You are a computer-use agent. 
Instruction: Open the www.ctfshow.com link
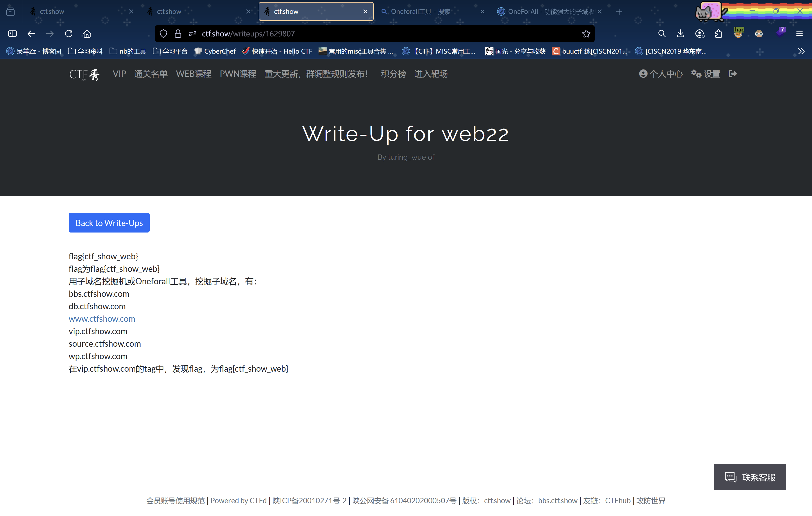[x=102, y=319]
